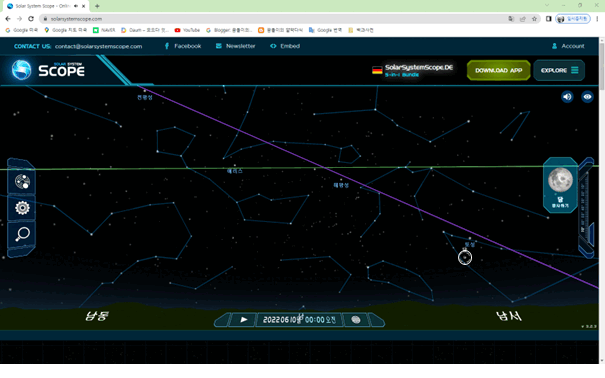The image size is (605, 378).
Task: Open the Explore menu
Action: tap(559, 70)
